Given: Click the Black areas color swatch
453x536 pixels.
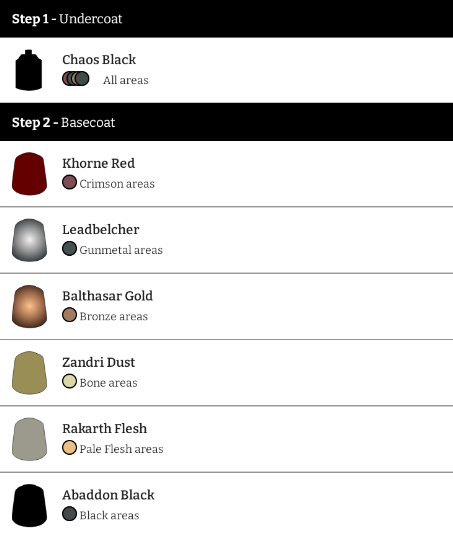Looking at the screenshot, I should pos(69,514).
